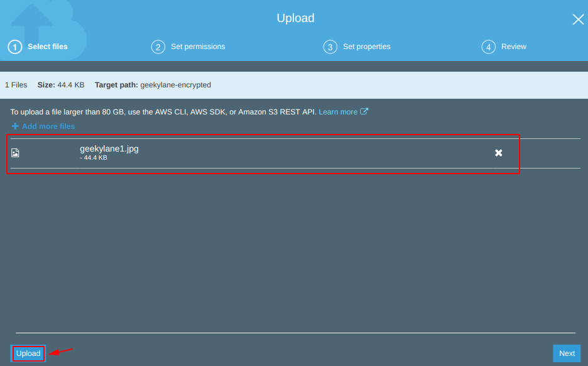The image size is (588, 366).
Task: Remove geekylane1.jpg using its X icon
Action: [498, 153]
